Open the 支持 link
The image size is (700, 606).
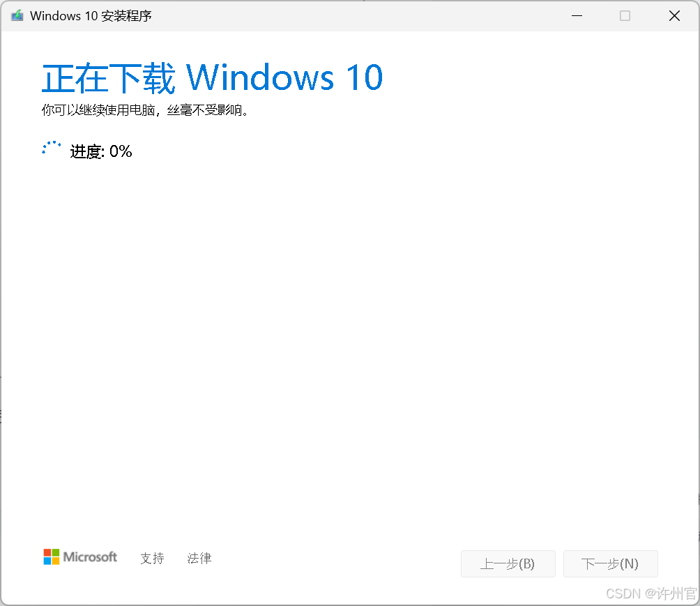(x=152, y=558)
